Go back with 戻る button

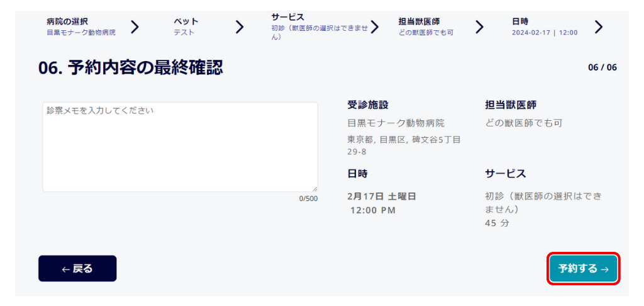[x=77, y=269]
